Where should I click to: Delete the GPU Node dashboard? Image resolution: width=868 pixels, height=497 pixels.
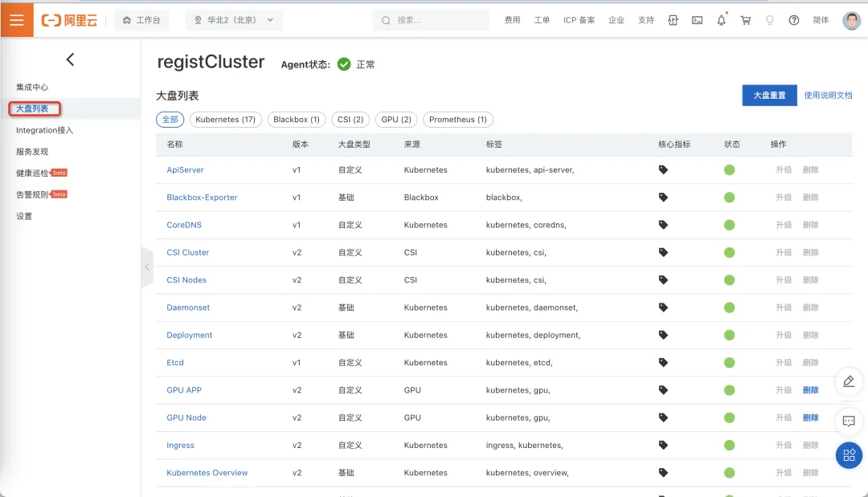point(810,418)
